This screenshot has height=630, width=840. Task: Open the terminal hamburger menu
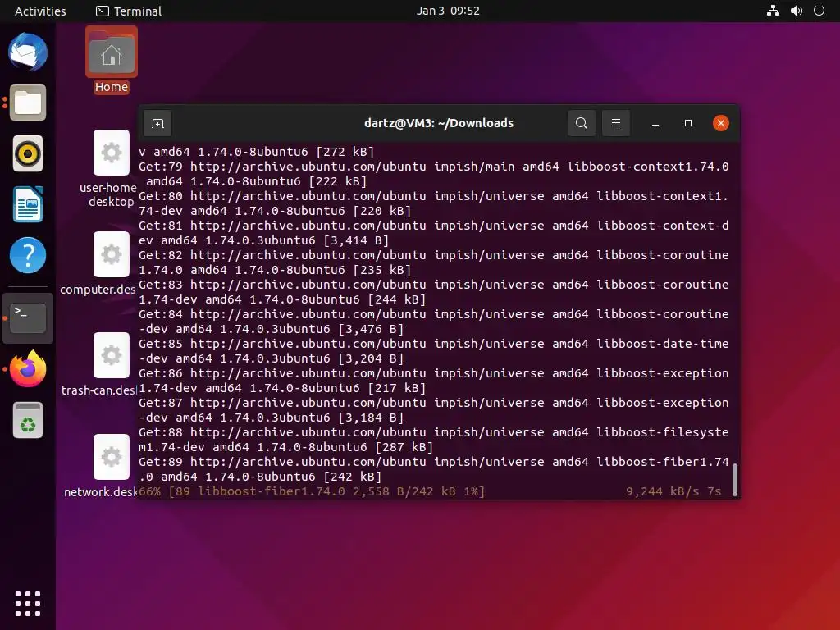pos(616,123)
